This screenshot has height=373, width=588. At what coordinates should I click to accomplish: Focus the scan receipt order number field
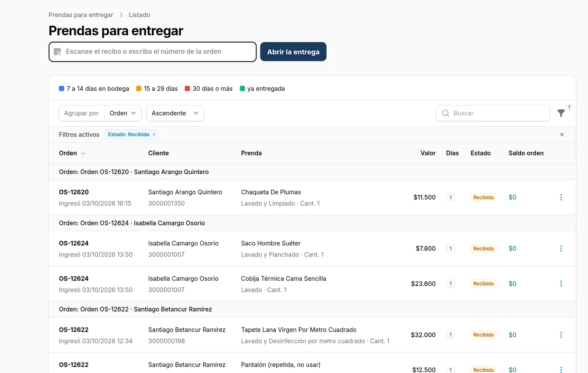pyautogui.click(x=152, y=52)
